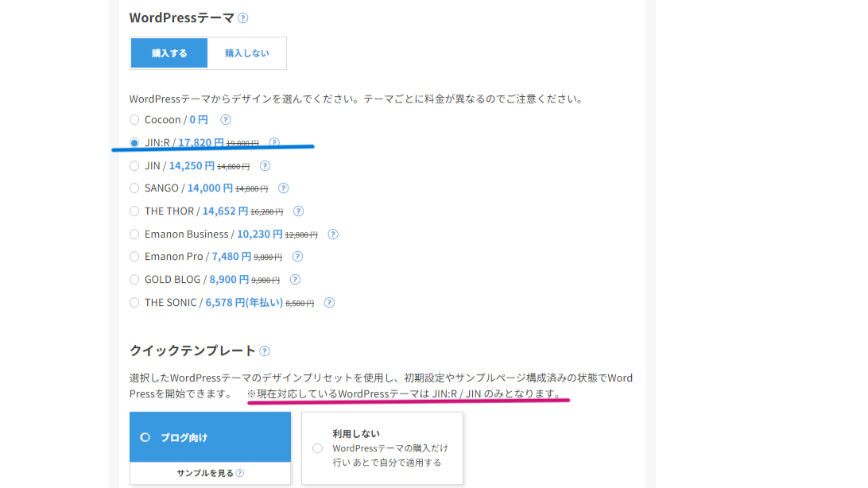Open help icon for Cocoon theme
Screen dimensions: 868x488
(225, 119)
